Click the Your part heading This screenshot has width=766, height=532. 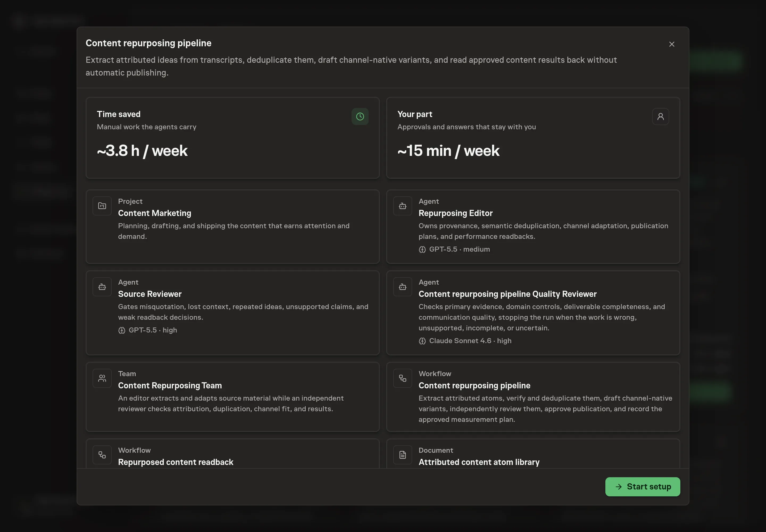click(x=415, y=114)
